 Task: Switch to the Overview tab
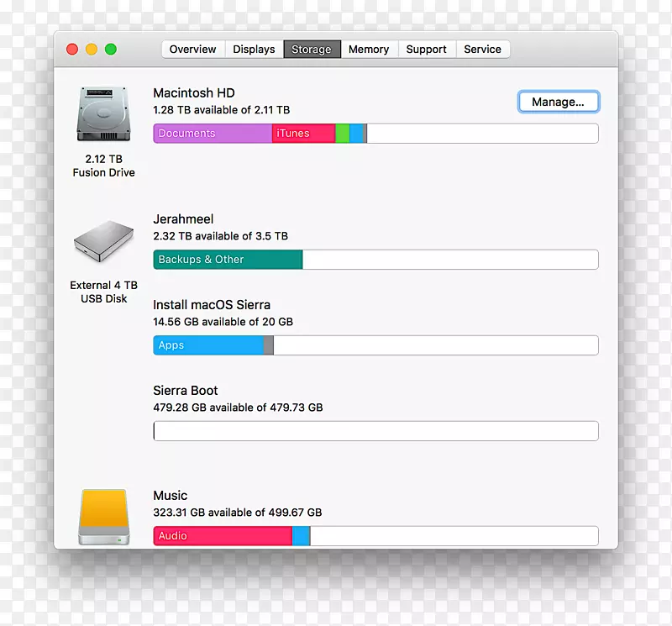pos(192,50)
